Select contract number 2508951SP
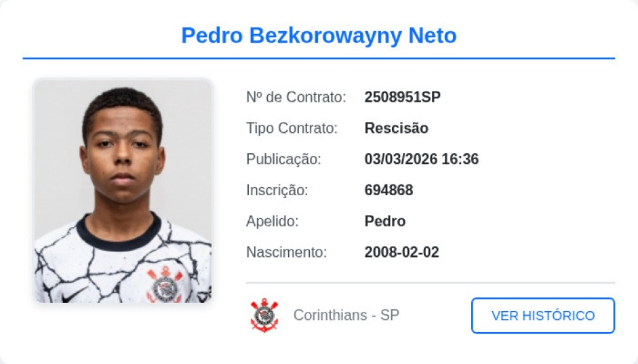Screen dimensions: 638x364 coord(403,97)
